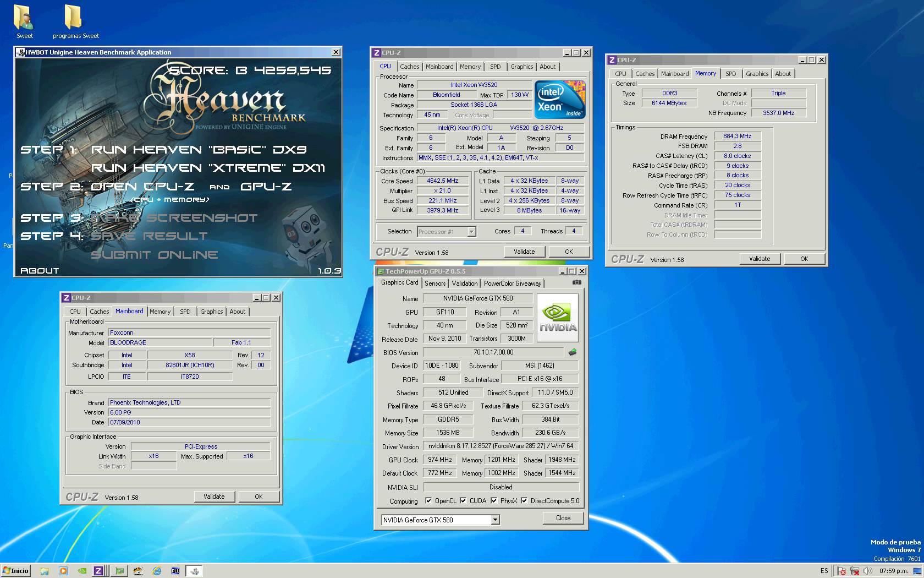The height and width of the screenshot is (578, 924).
Task: Click title icon of CPU-Z Memory window
Action: coord(612,60)
